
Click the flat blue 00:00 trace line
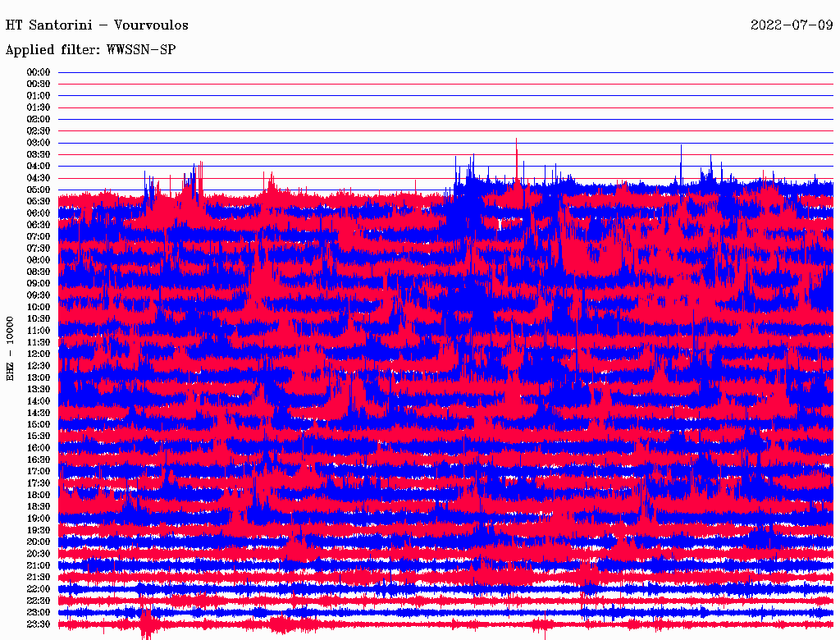point(443,72)
